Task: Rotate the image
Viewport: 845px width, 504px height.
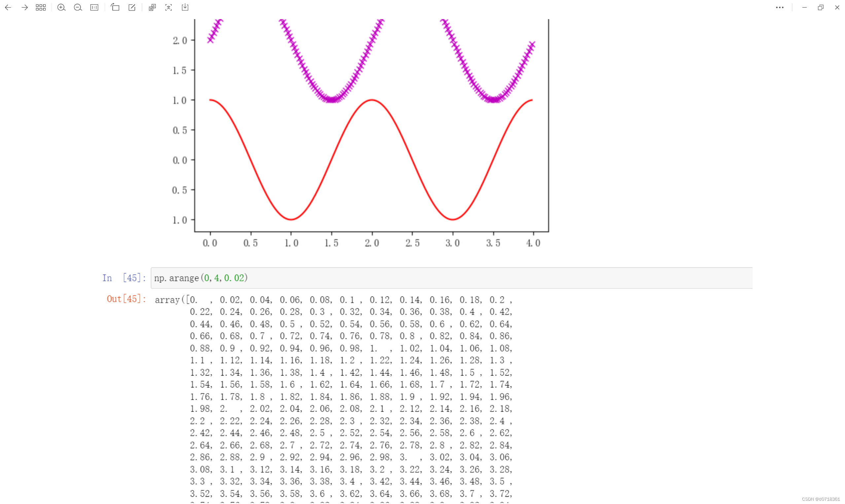Action: pyautogui.click(x=115, y=8)
